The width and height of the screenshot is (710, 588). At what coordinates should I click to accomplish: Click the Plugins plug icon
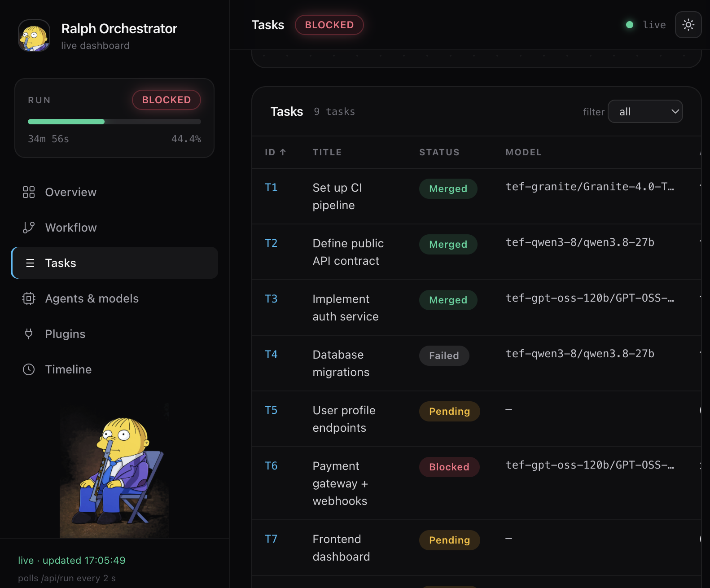click(29, 334)
